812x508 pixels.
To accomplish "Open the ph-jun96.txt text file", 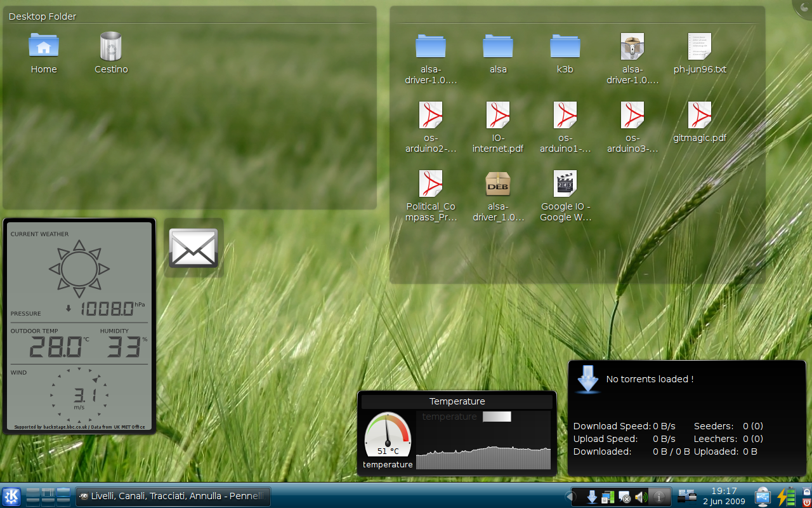I will 699,46.
